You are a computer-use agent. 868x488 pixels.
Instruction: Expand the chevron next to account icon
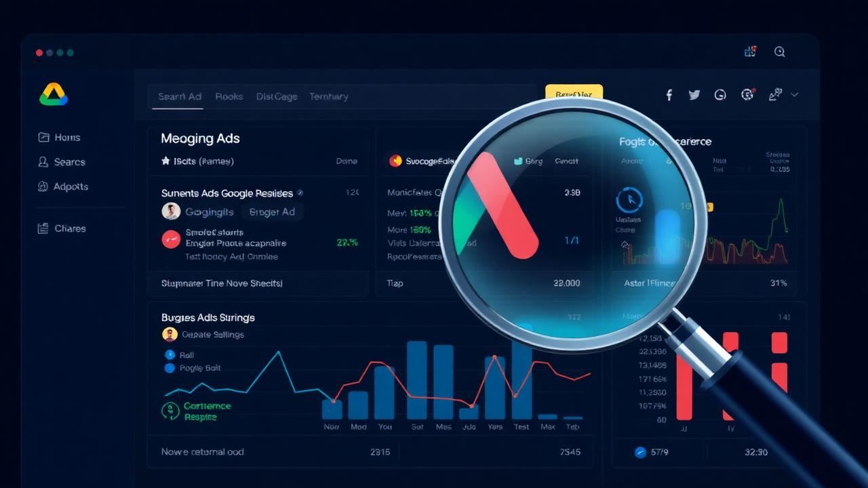(x=795, y=95)
